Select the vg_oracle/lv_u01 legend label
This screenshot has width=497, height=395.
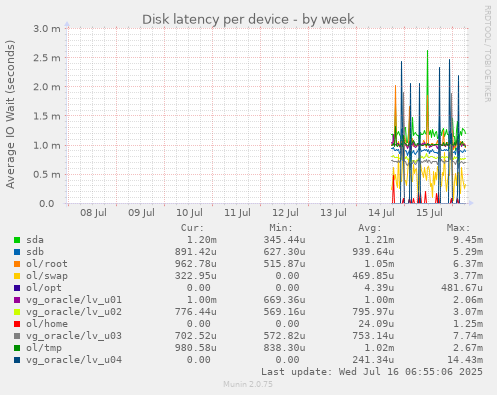click(74, 300)
